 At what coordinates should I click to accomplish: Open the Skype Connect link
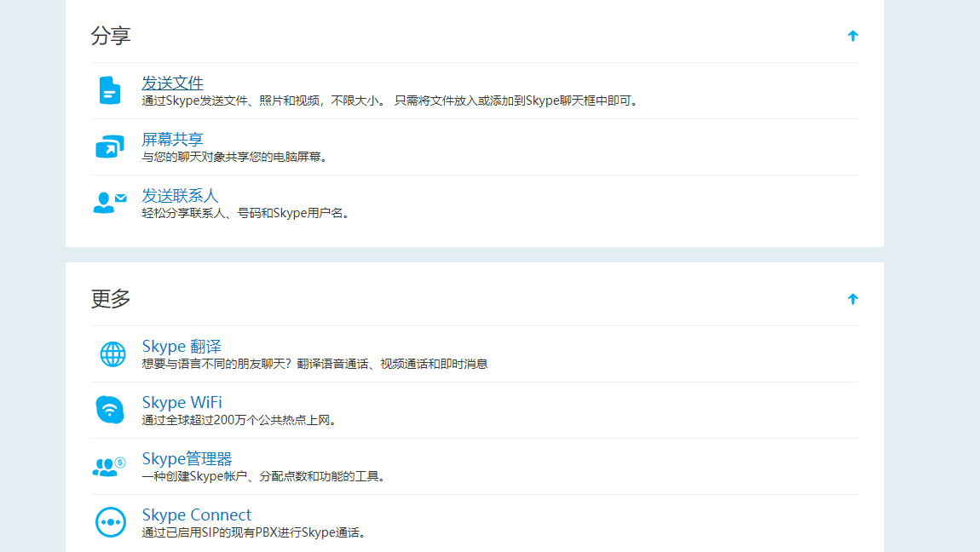click(196, 515)
